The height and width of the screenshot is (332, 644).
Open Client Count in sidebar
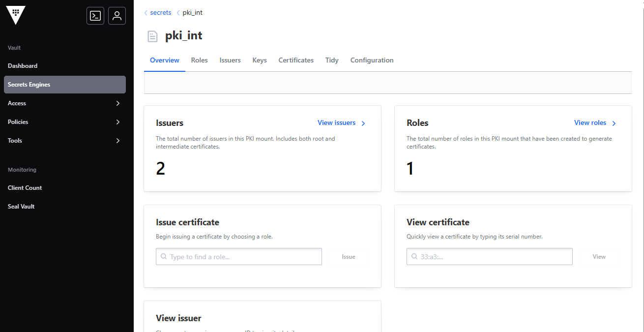65,188
